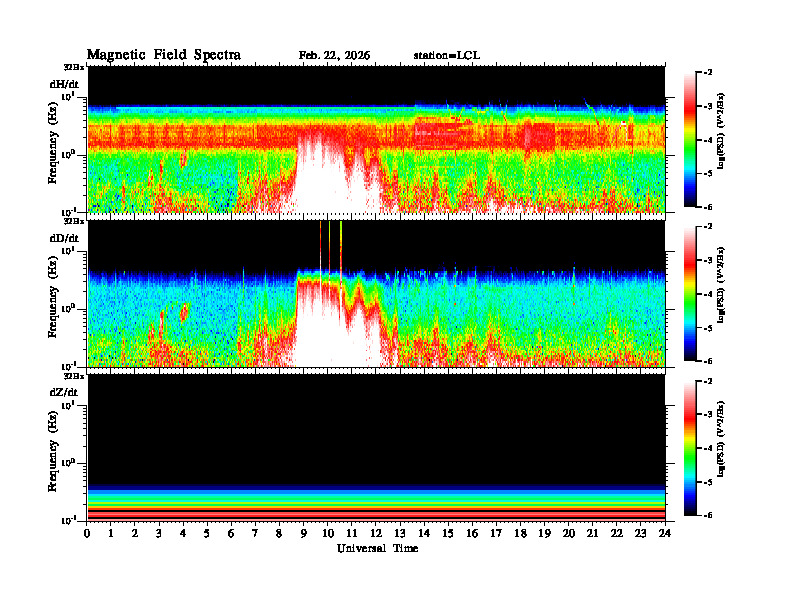Click the hour 24 tick label
The image size is (792, 612).
tap(665, 533)
